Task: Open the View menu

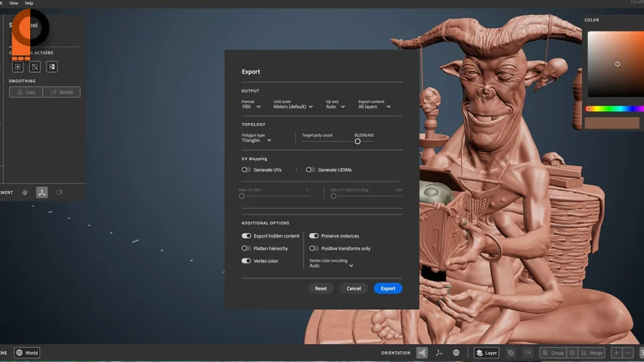Action: tap(14, 3)
